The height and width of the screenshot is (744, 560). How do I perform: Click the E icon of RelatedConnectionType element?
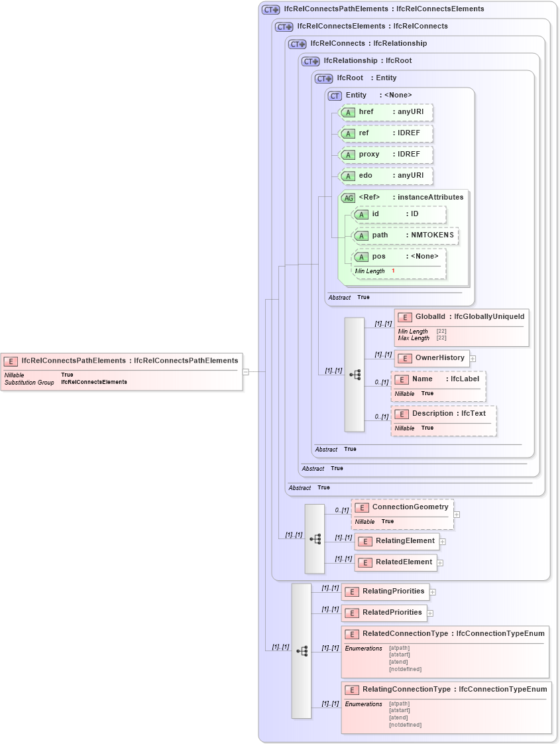click(351, 633)
